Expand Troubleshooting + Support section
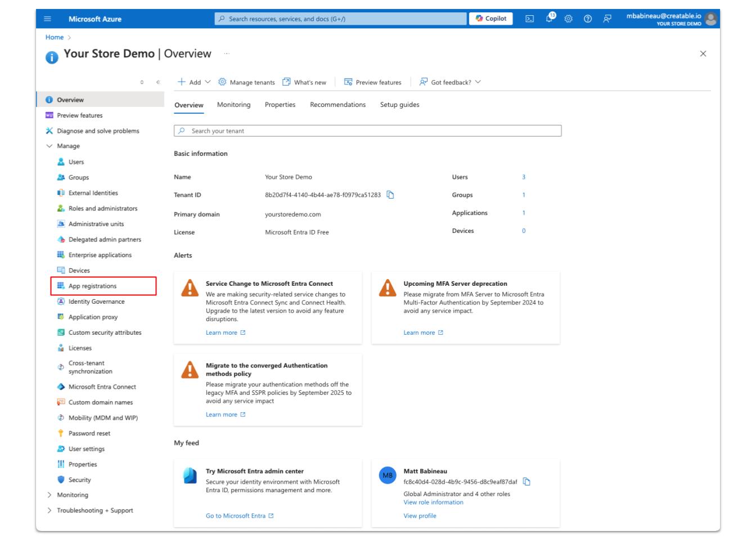Viewport: 756px width, 540px height. tap(49, 511)
